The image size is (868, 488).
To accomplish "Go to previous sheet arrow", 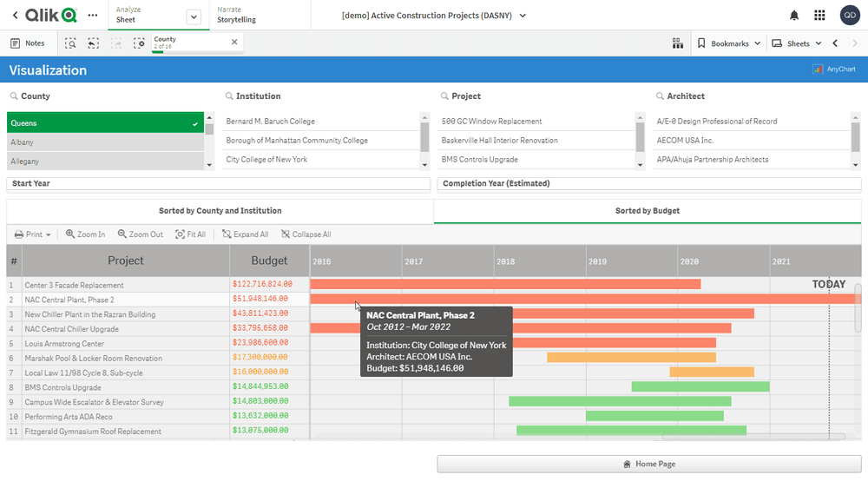I will click(835, 43).
